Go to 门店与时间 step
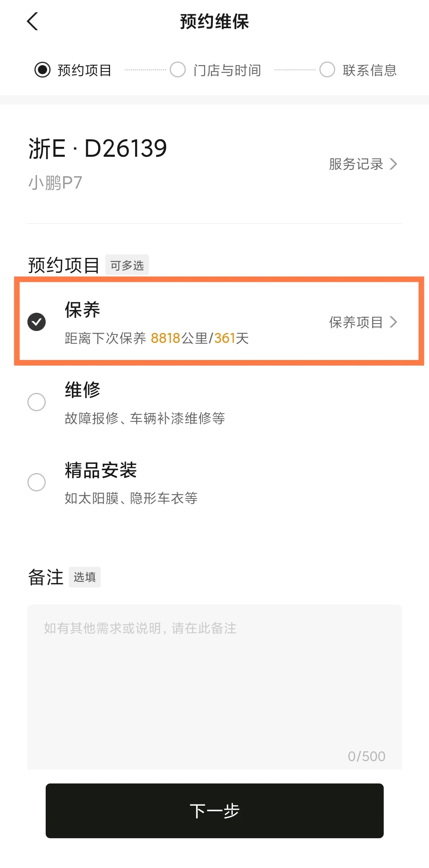This screenshot has width=429, height=868. (x=227, y=70)
